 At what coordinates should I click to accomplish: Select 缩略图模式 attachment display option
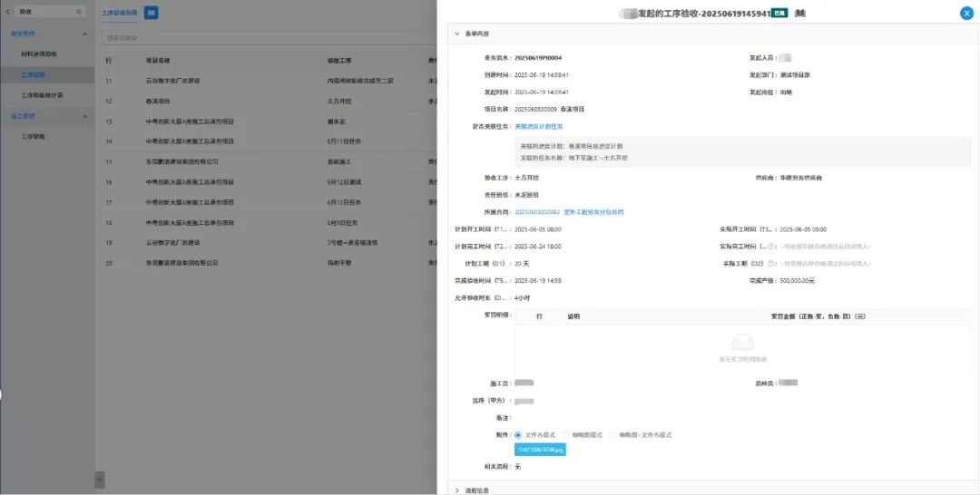click(565, 435)
